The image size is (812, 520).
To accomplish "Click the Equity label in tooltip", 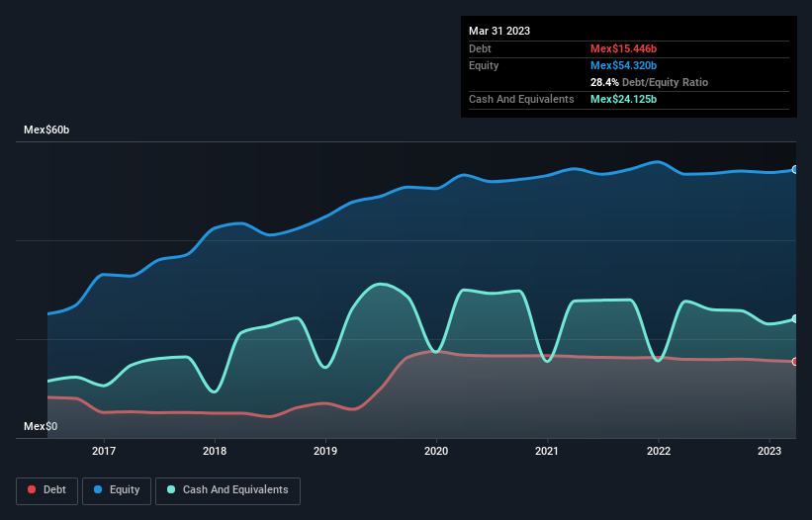I will (484, 65).
